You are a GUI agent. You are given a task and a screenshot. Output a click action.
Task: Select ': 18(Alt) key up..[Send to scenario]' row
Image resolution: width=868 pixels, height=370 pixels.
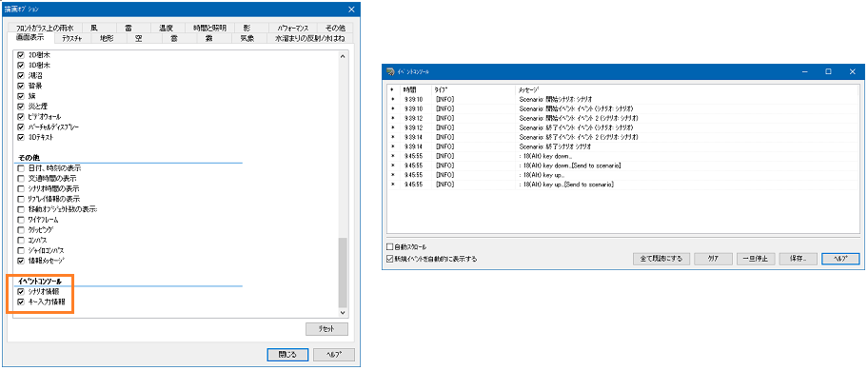coord(623,185)
